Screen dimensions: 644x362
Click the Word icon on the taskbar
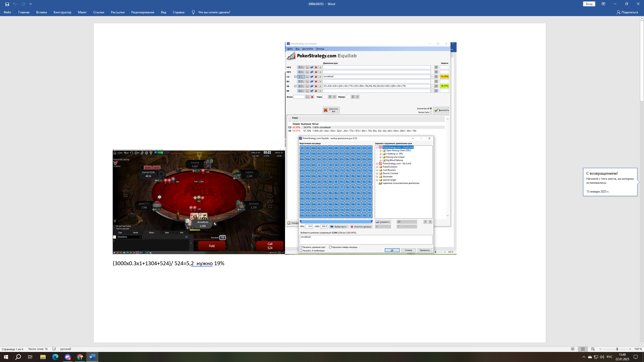pos(92,357)
